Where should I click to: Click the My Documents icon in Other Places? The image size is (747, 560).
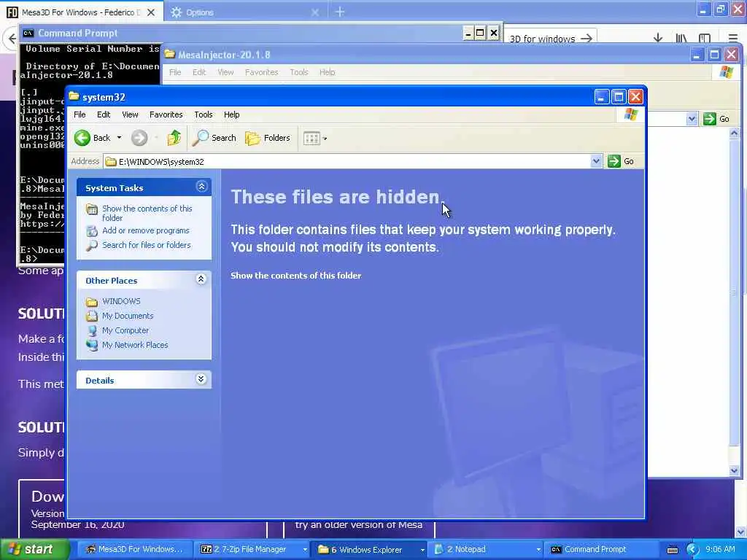tap(92, 316)
